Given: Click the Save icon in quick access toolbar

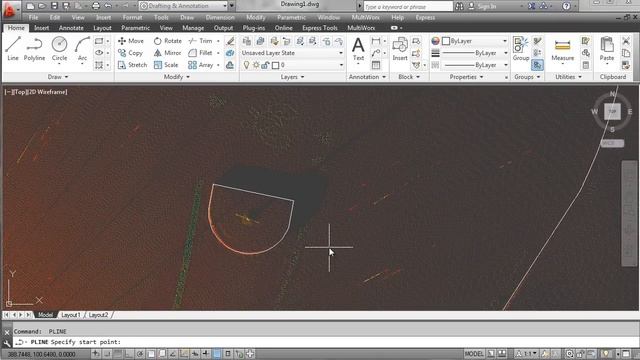Looking at the screenshot, I should click(x=54, y=6).
